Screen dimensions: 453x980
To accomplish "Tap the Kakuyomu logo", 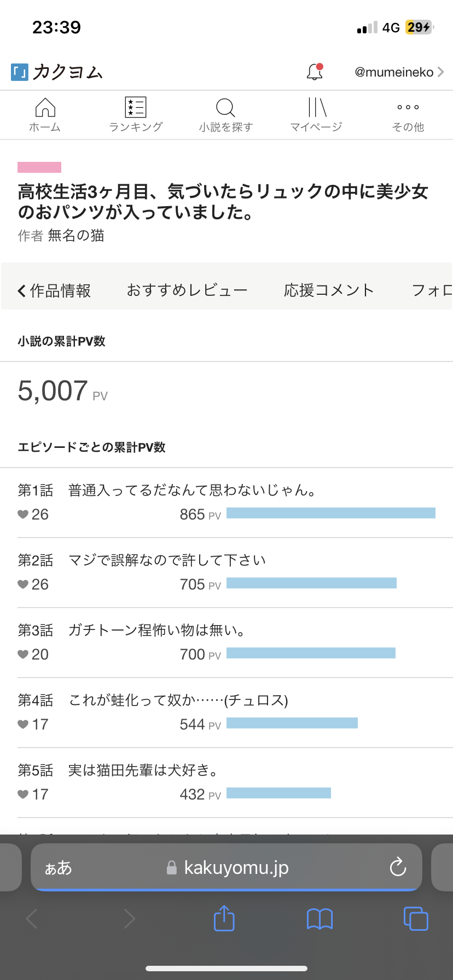I will pos(57,72).
